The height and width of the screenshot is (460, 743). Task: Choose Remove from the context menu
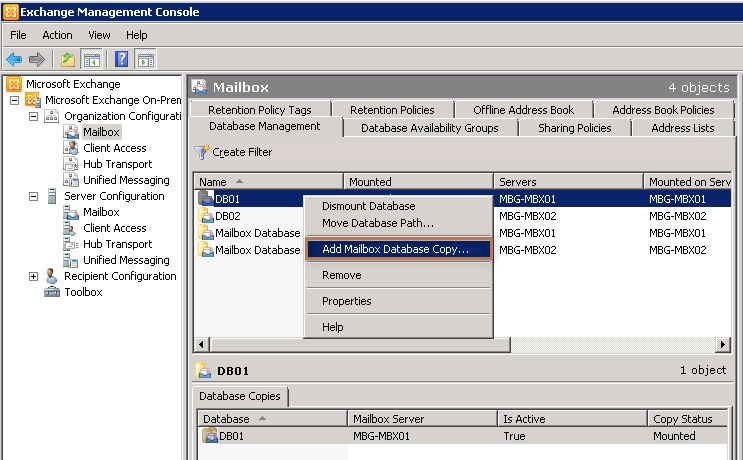pos(398,275)
